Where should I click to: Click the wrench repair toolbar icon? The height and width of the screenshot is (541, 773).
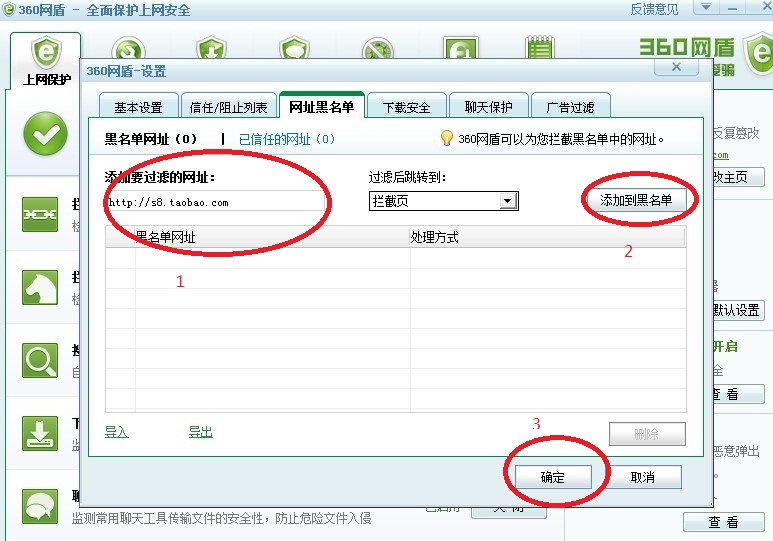click(x=128, y=49)
